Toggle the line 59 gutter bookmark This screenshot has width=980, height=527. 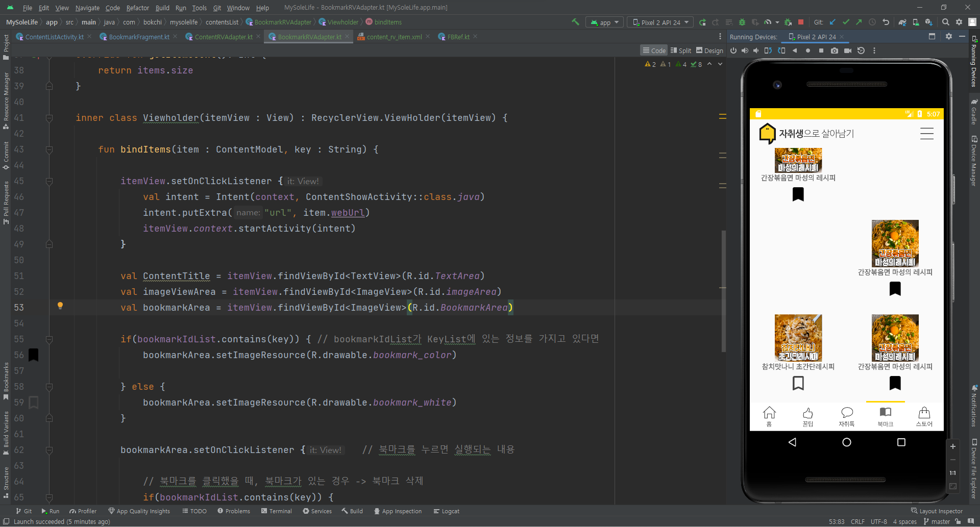(x=34, y=403)
